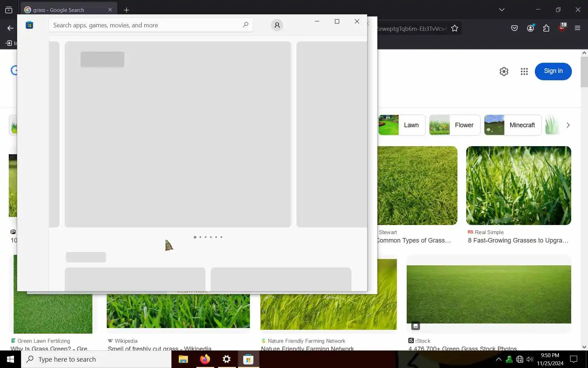Image resolution: width=588 pixels, height=368 pixels.
Task: Click the Save to Pocket icon
Action: [x=514, y=28]
